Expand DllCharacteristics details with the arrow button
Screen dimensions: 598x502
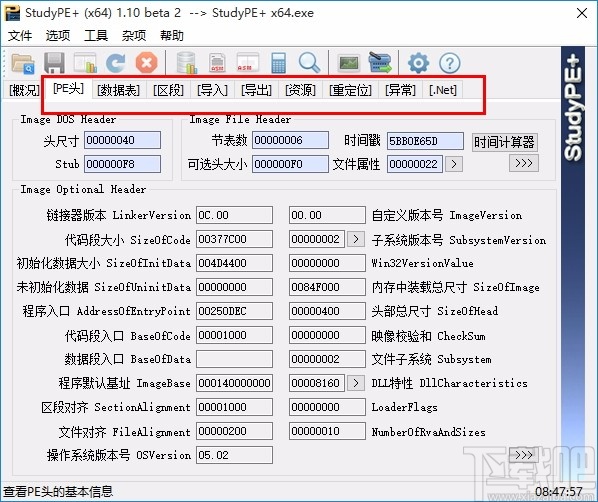point(356,383)
